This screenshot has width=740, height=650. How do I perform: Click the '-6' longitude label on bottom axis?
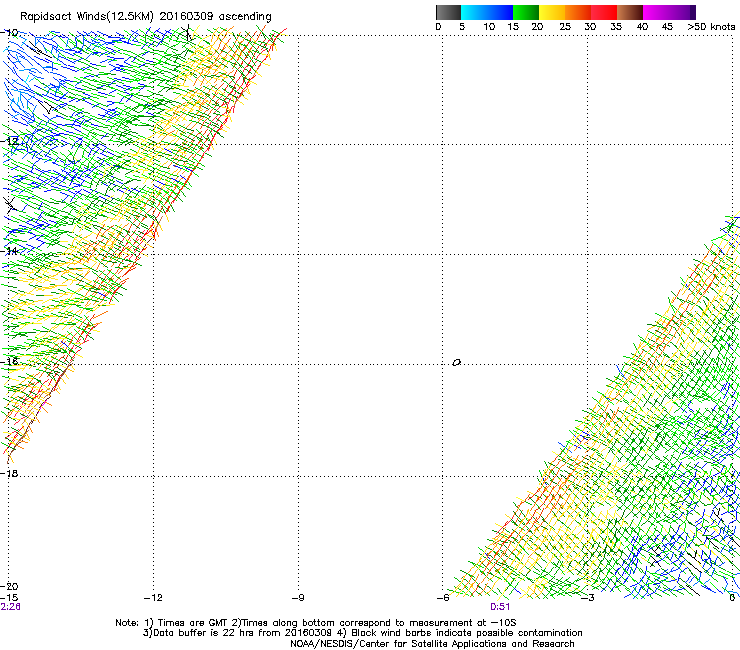443,598
